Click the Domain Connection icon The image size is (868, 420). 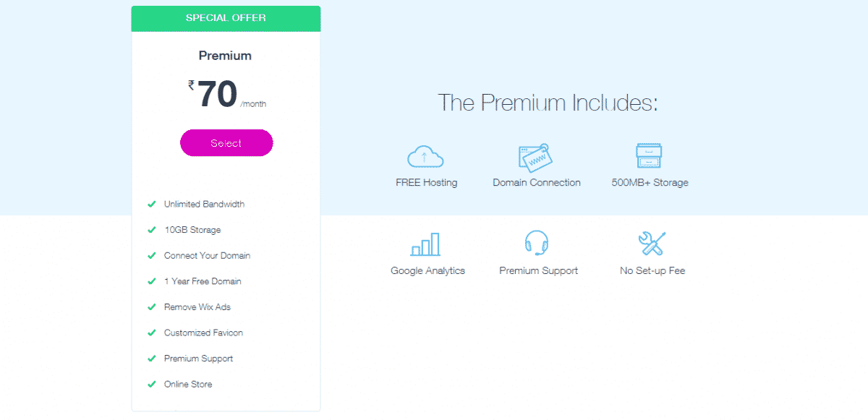(x=536, y=155)
